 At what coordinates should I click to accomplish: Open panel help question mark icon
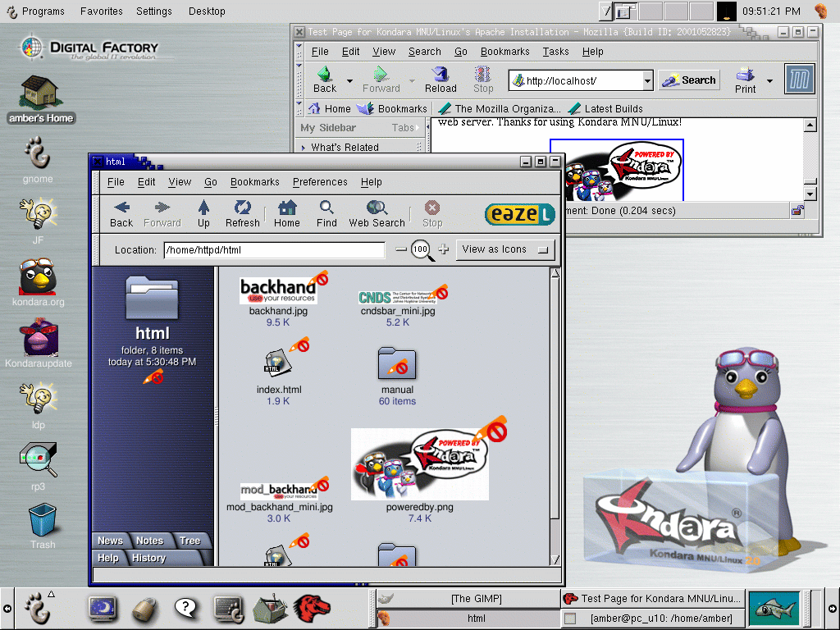tap(186, 609)
